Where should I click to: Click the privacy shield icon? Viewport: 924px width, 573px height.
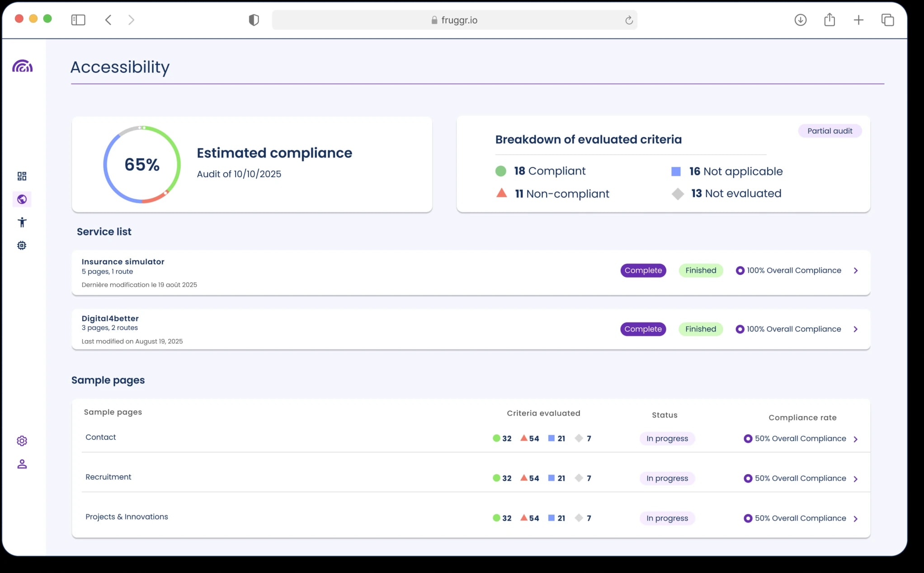pyautogui.click(x=254, y=20)
